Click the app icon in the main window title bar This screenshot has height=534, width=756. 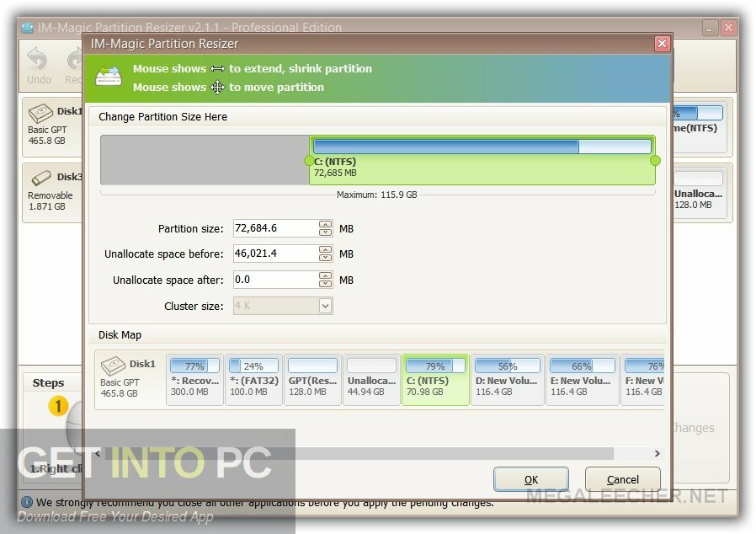(27, 28)
